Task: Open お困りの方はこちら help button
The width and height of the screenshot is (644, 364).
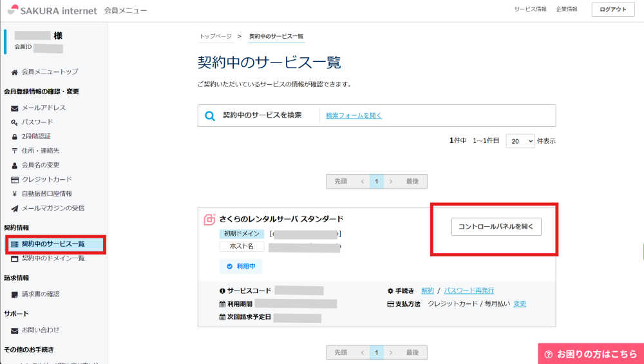Action: (x=591, y=354)
